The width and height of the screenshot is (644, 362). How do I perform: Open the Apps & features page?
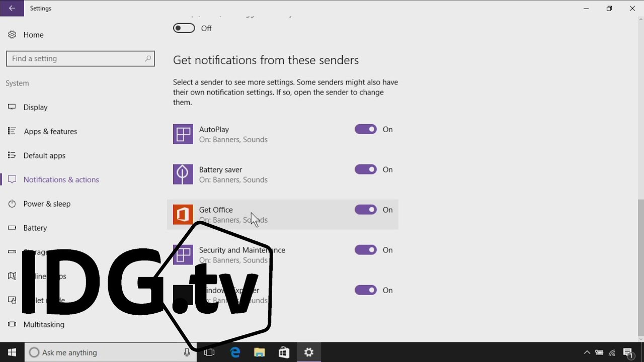pyautogui.click(x=50, y=131)
